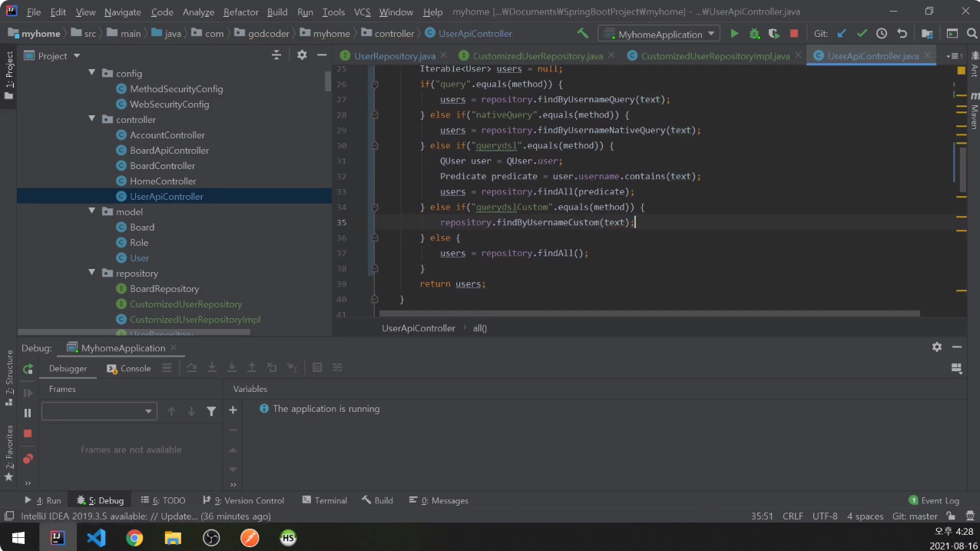Click the Step Out icon in debugger toolbar

[252, 368]
